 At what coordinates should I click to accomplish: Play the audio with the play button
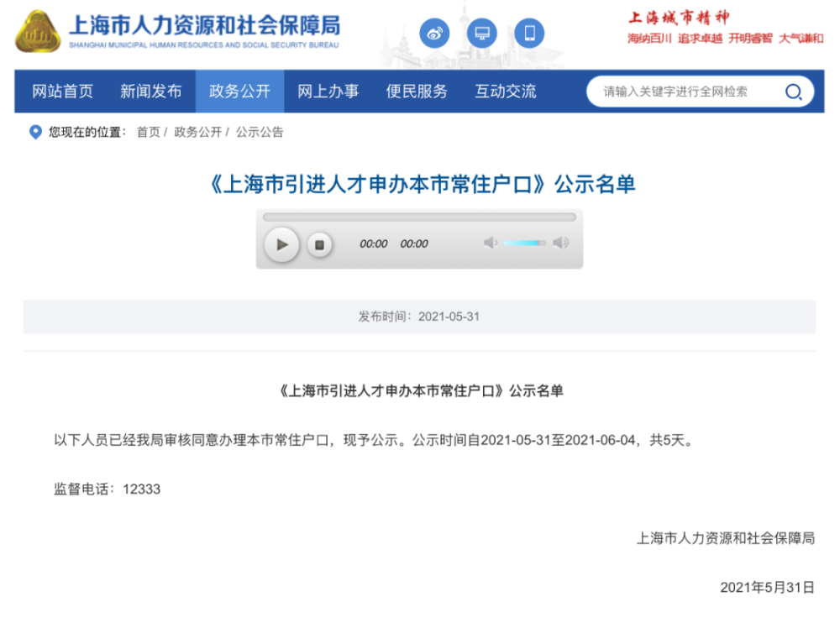281,245
